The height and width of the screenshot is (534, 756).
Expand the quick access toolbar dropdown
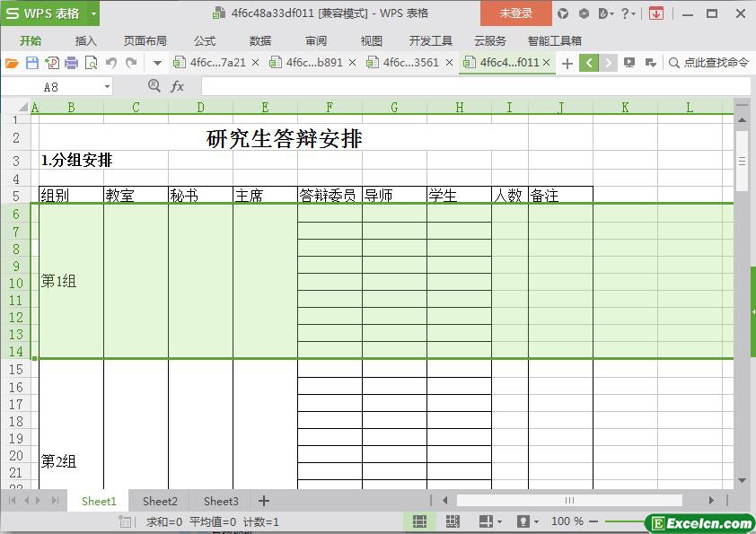pos(157,63)
